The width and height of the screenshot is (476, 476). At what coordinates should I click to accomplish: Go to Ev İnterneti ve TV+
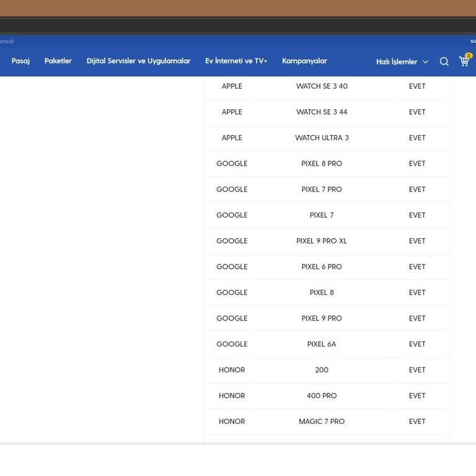click(x=236, y=61)
